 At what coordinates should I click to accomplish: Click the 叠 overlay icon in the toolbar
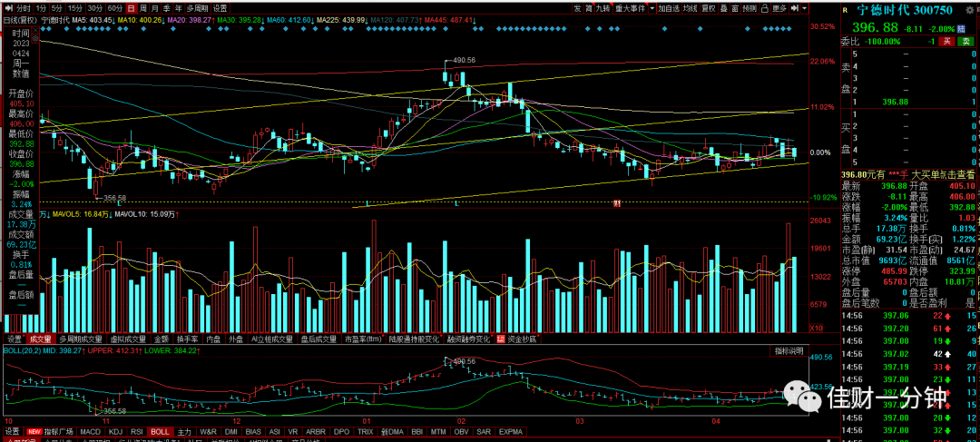724,9
